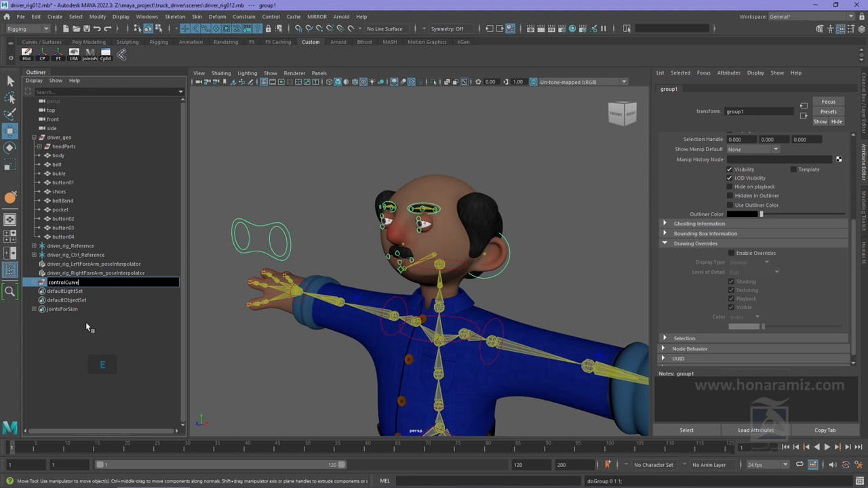This screenshot has height=488, width=868.
Task: Switch to the Animation shelf tab
Action: tap(191, 42)
